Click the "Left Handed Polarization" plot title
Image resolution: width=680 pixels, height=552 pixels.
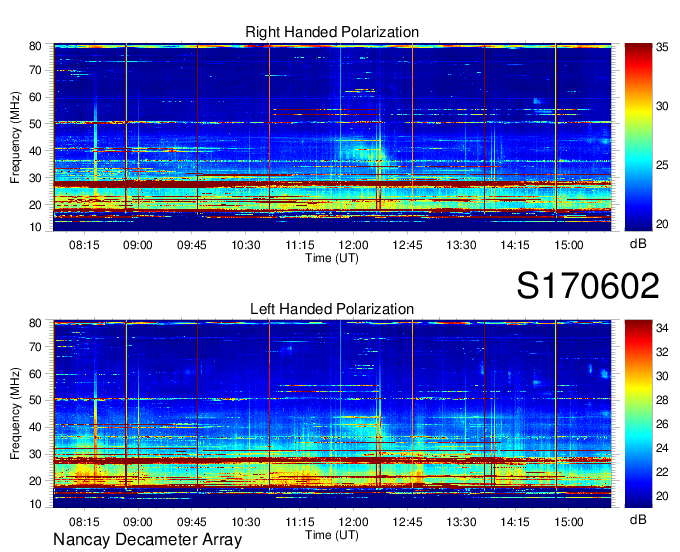pos(332,309)
